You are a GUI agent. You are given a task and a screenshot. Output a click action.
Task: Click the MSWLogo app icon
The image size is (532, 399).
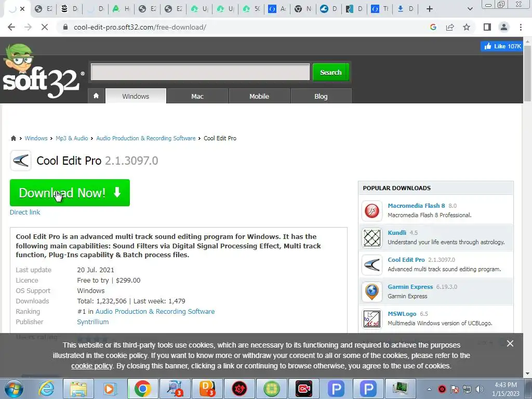[372, 319]
